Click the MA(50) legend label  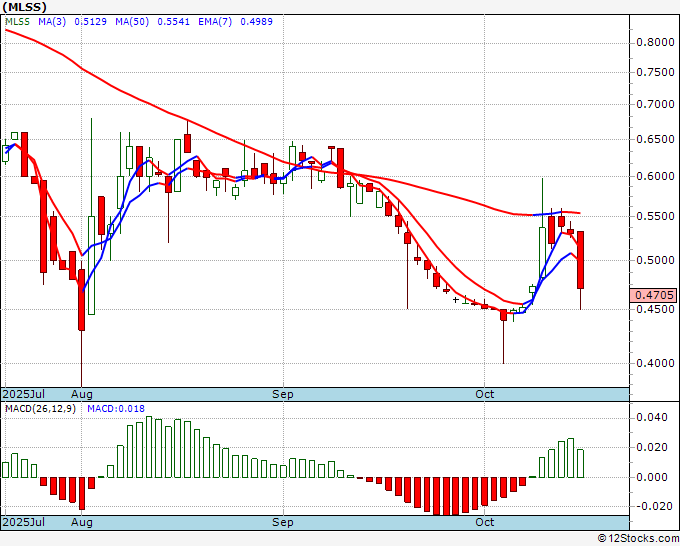click(132, 21)
